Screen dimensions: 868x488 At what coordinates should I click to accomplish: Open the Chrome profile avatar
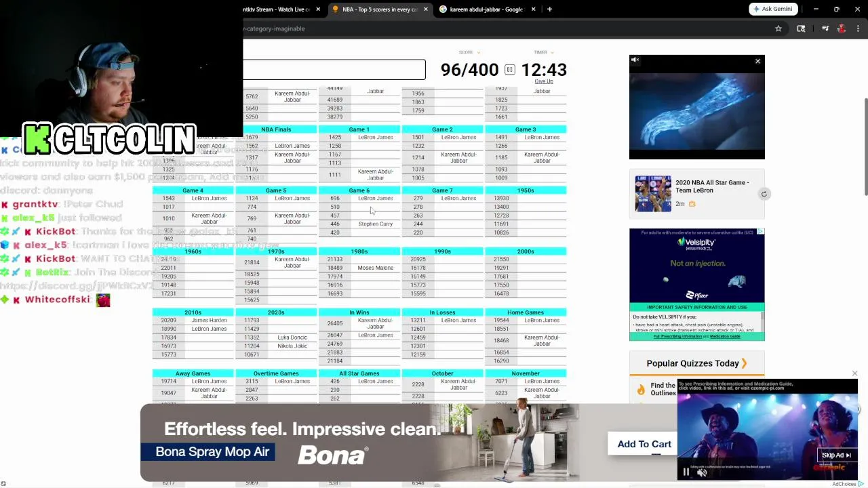click(842, 28)
